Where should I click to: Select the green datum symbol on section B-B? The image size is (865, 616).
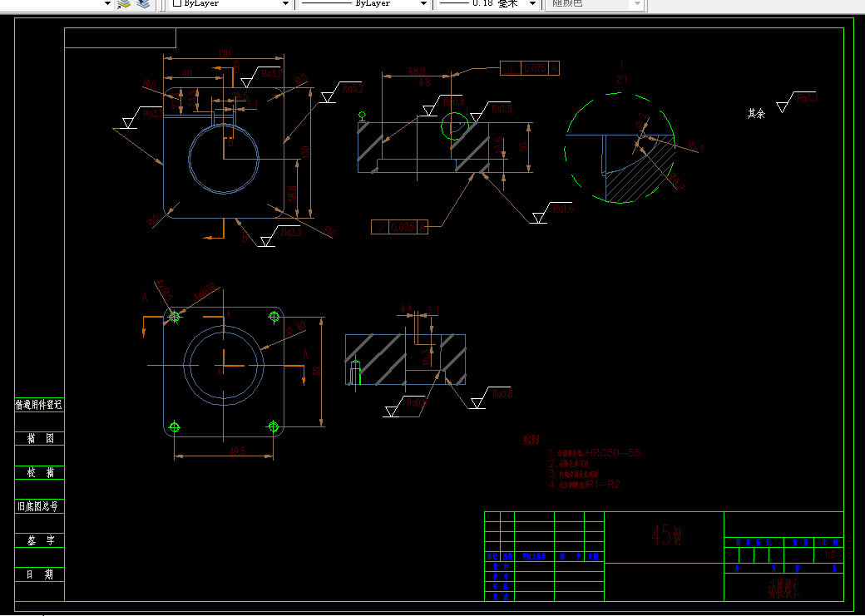362,116
